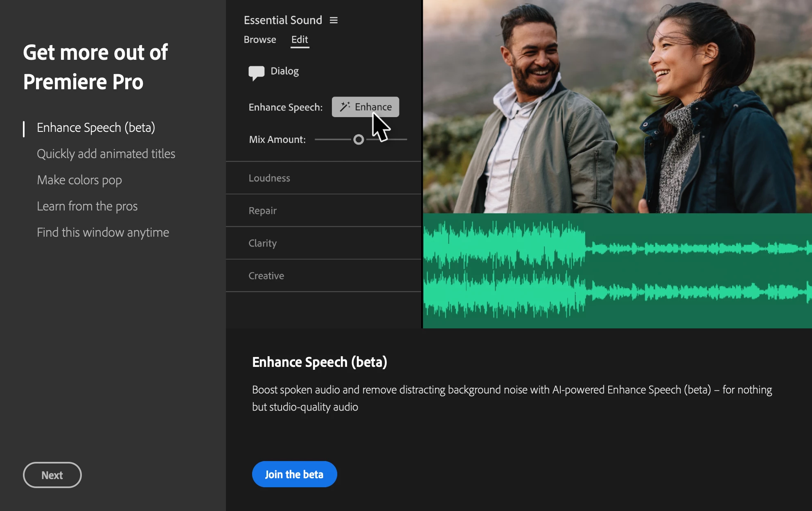Click the Join the beta button
Image resolution: width=812 pixels, height=511 pixels.
294,474
